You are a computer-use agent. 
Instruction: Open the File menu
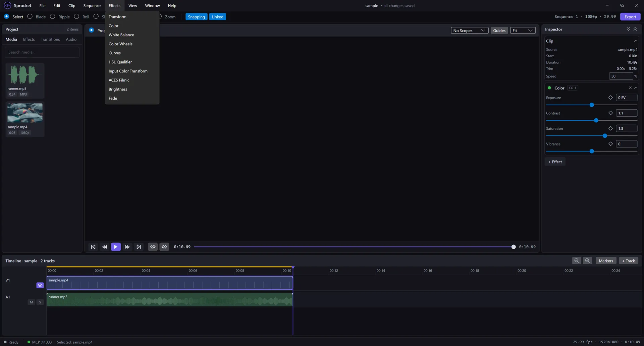pos(42,6)
